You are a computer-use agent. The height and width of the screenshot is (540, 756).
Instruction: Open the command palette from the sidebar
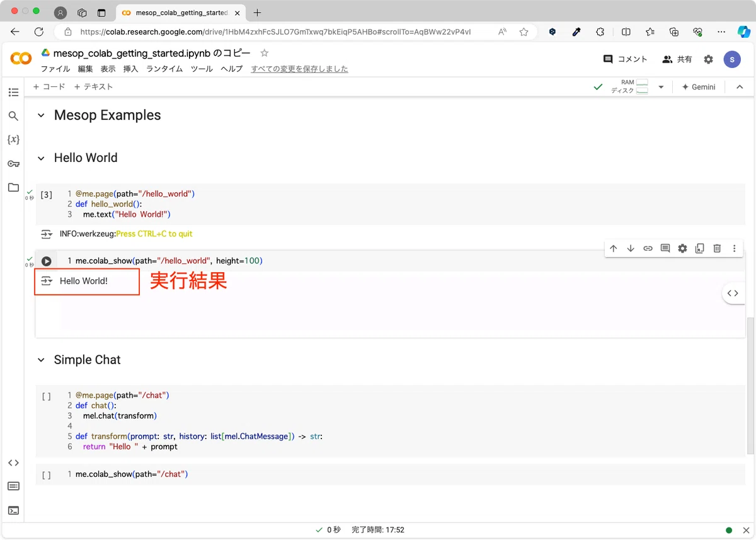(x=13, y=486)
